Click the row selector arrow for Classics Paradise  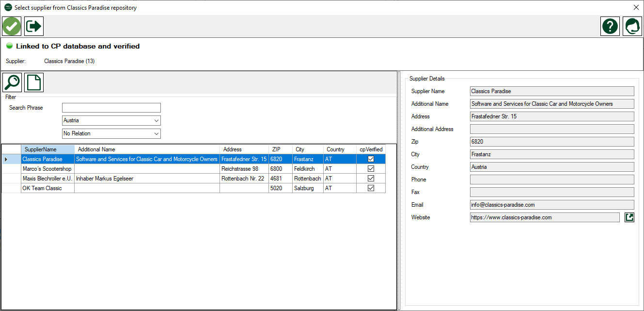[12, 159]
